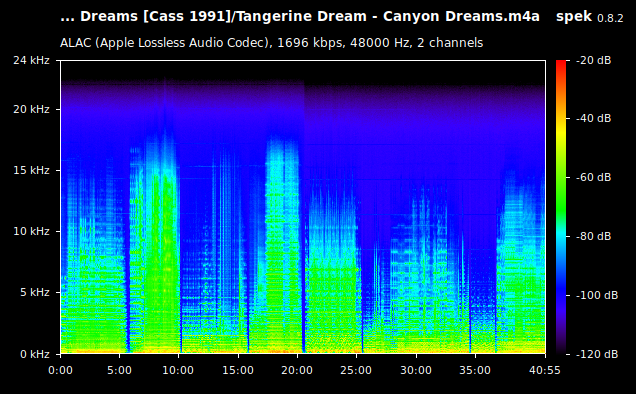This screenshot has width=636, height=394.
Task: Click the 'spek' application name label
Action: tap(574, 17)
